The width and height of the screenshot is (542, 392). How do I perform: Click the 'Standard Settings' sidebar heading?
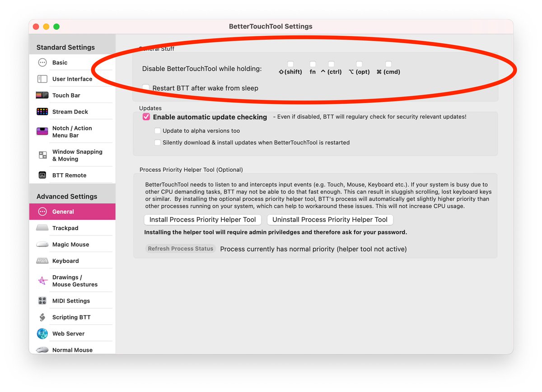tap(65, 47)
